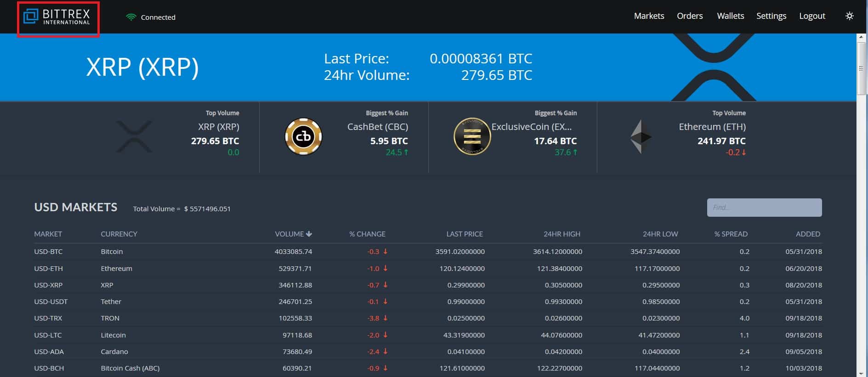Click the green up arrow beside 24.5
This screenshot has height=377, width=868.
[406, 152]
